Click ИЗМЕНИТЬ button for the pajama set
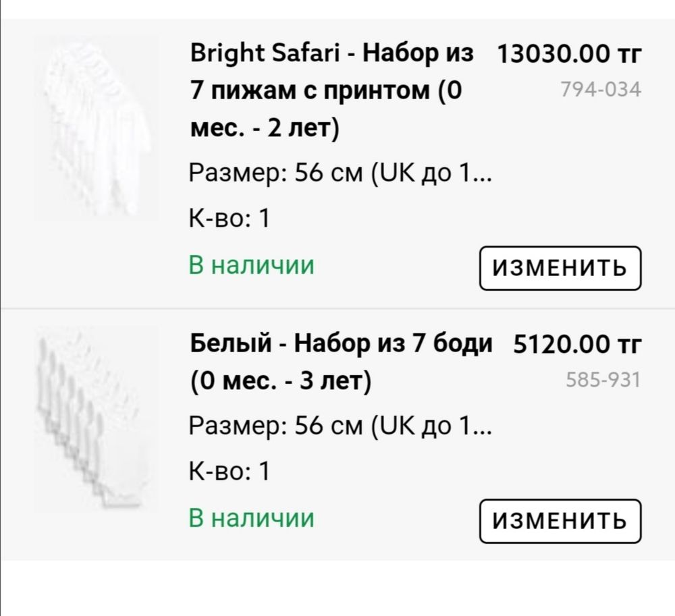This screenshot has height=616, width=675. (x=559, y=267)
